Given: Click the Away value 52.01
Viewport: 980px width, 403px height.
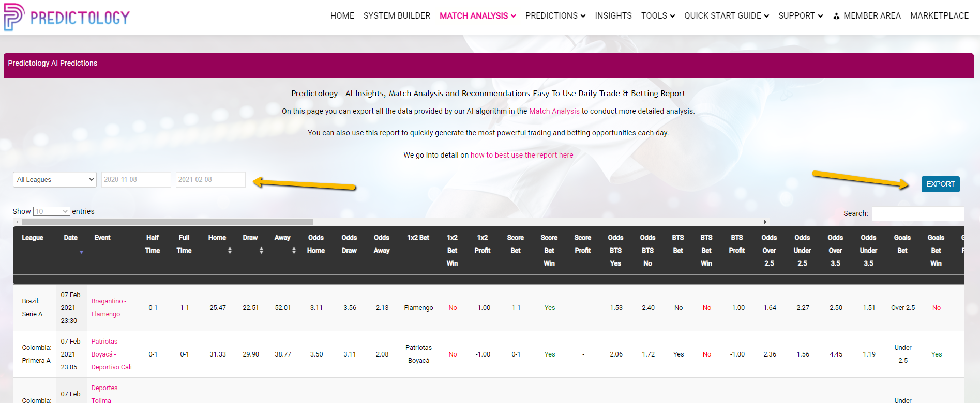Looking at the screenshot, I should (x=283, y=308).
